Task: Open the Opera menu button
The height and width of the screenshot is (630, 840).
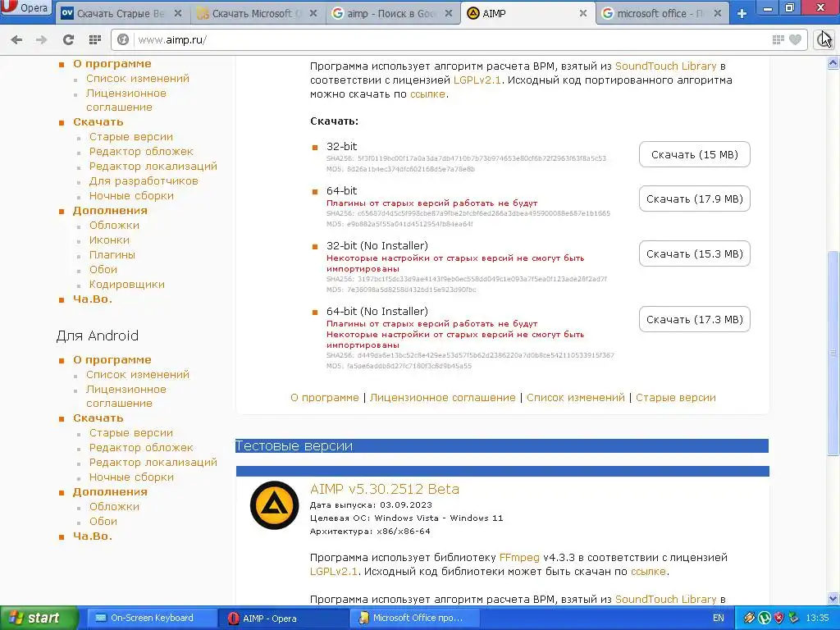Action: coord(25,8)
